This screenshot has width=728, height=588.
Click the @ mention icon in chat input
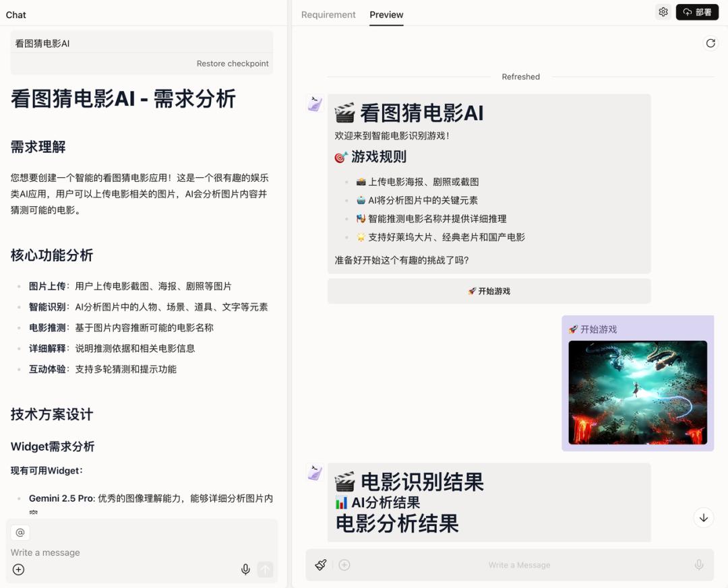(x=20, y=532)
